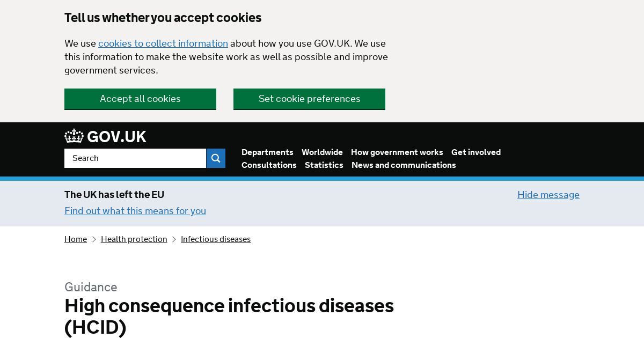
Task: Click the High consequence infectious diseases heading
Action: pos(229,316)
